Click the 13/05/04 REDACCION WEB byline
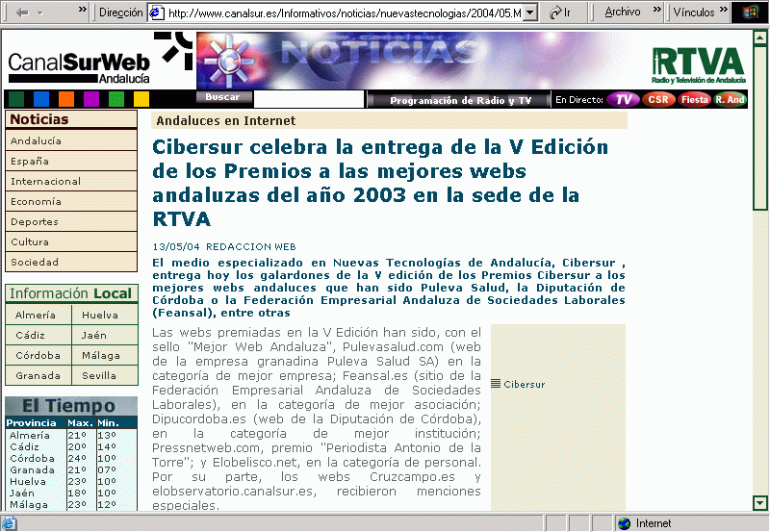The height and width of the screenshot is (532, 770). [x=224, y=246]
